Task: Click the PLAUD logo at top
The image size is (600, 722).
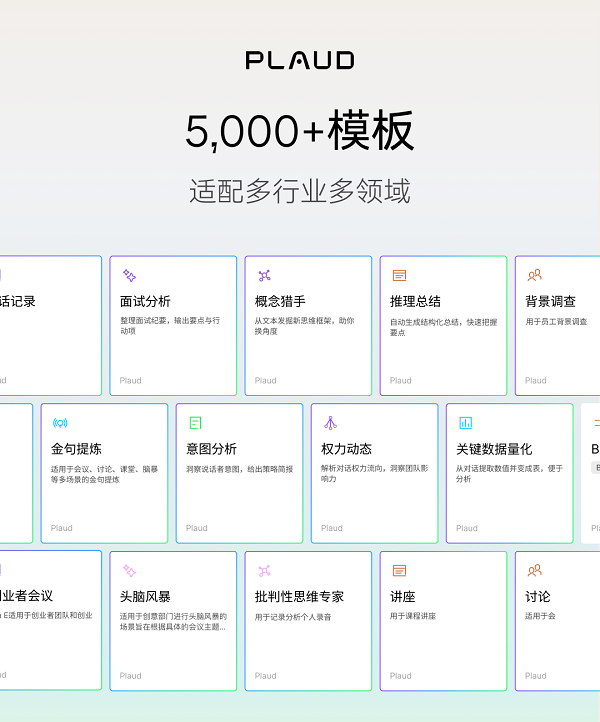Action: tap(300, 60)
